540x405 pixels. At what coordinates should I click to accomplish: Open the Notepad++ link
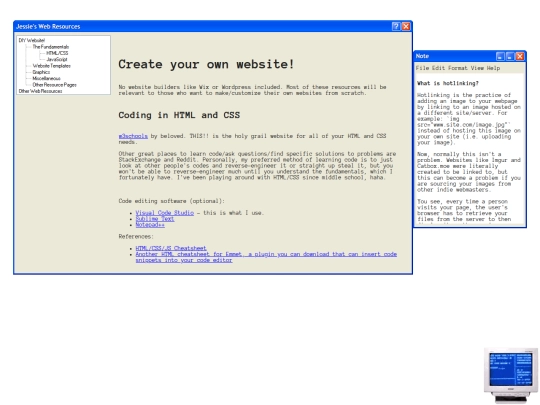(150, 225)
